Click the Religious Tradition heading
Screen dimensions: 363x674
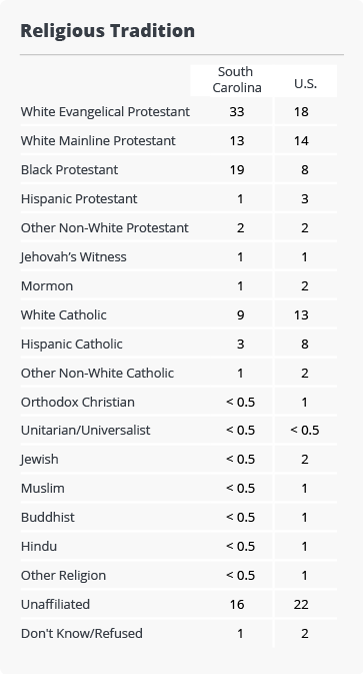click(x=108, y=31)
